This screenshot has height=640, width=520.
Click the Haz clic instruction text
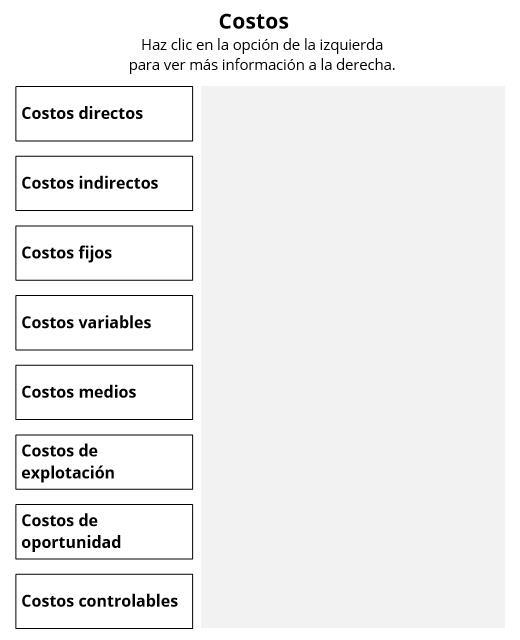pyautogui.click(x=262, y=55)
